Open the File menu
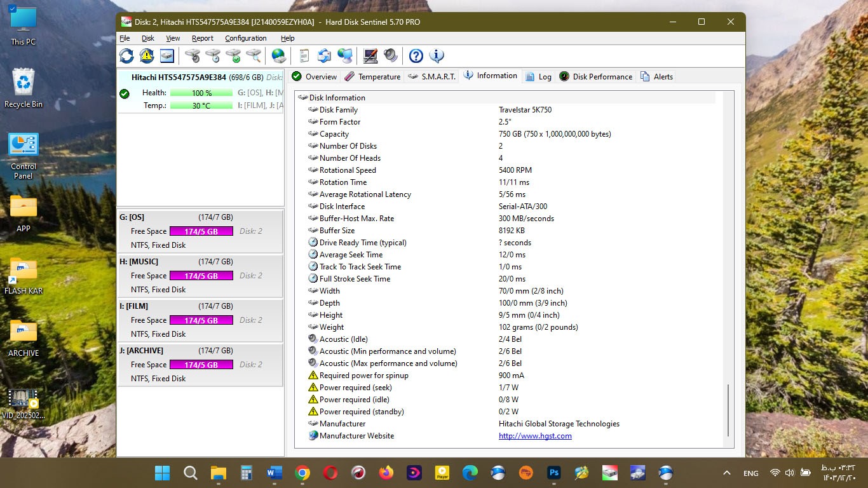The height and width of the screenshot is (488, 868). 125,38
